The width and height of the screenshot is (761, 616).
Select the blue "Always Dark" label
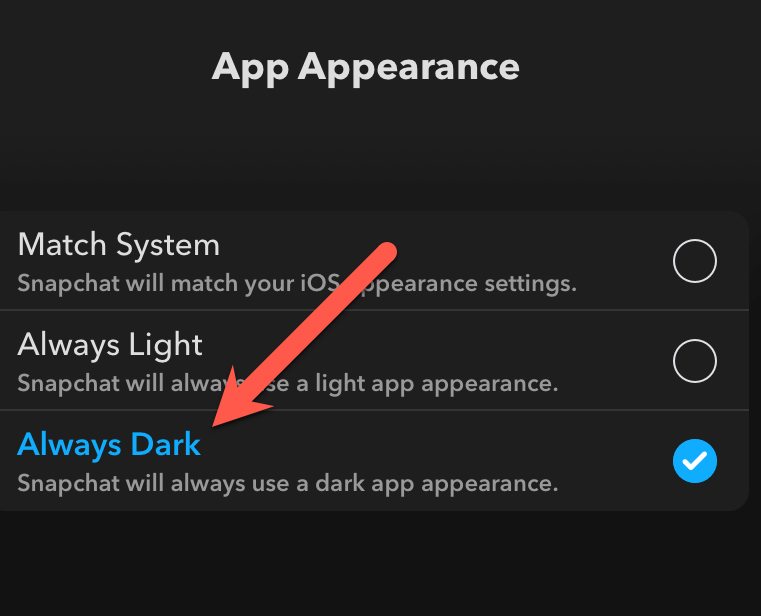109,445
